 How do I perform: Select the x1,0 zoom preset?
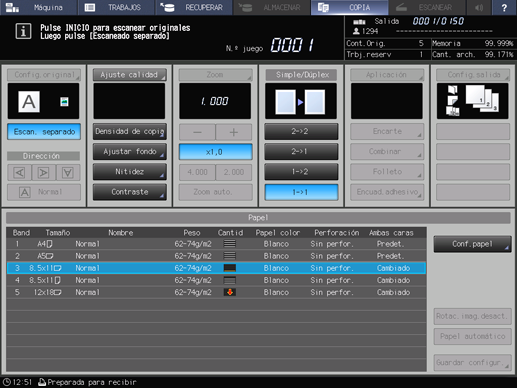pyautogui.click(x=215, y=152)
